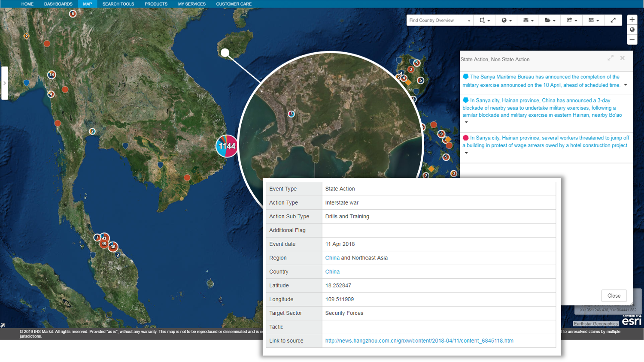644x362 pixels.
Task: Open the PRODUCTS menu
Action: 156,4
